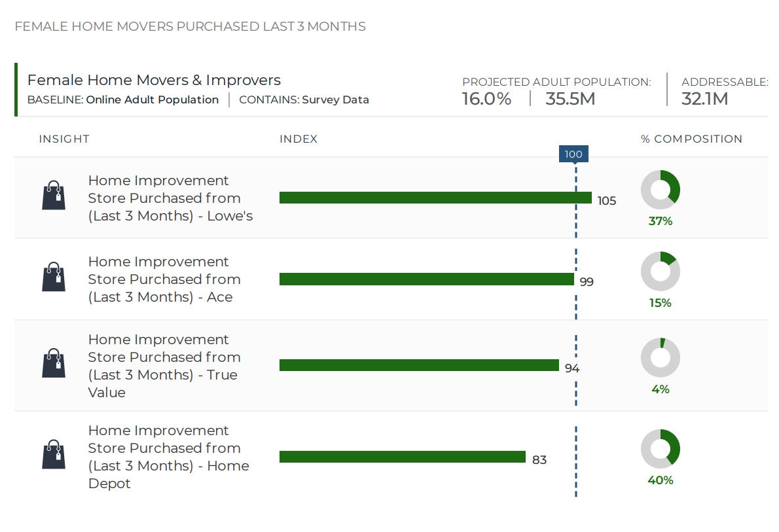Viewport: 779px width, 532px height.
Task: Click the Female Home Movers & Improvers title
Action: [x=154, y=80]
